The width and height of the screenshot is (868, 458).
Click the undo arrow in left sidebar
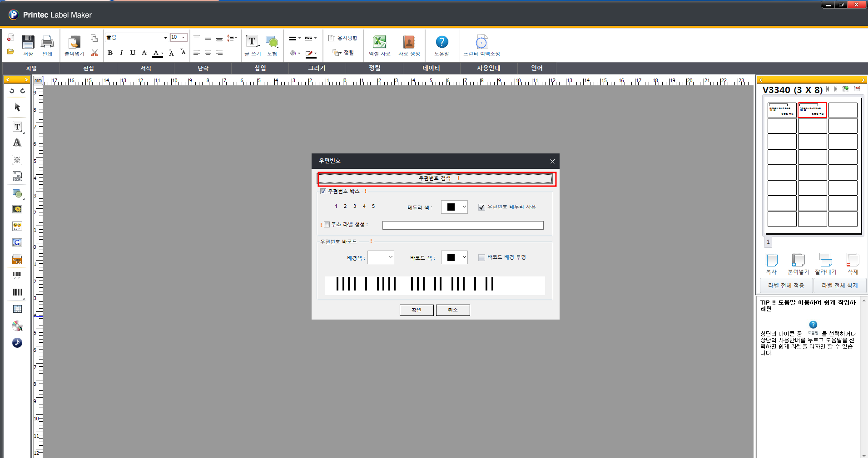pos(12,91)
